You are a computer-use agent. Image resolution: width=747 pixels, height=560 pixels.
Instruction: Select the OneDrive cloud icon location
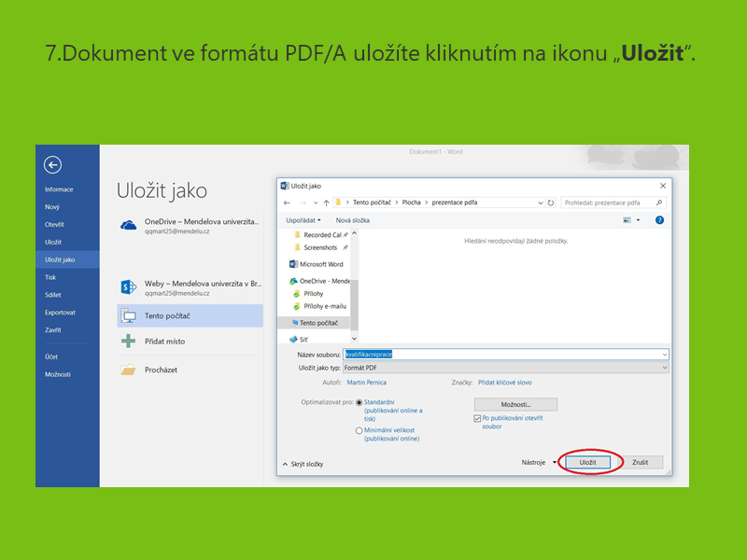[x=129, y=226]
